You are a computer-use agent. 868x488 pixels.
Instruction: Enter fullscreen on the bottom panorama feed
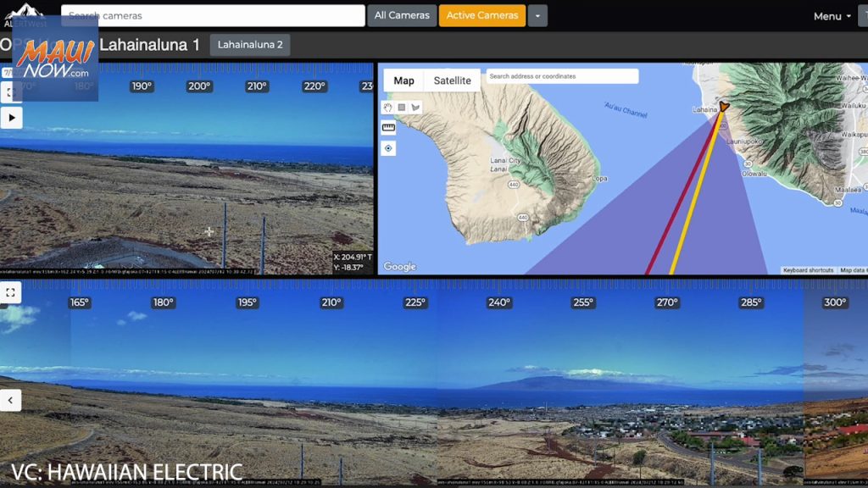pyautogui.click(x=11, y=292)
